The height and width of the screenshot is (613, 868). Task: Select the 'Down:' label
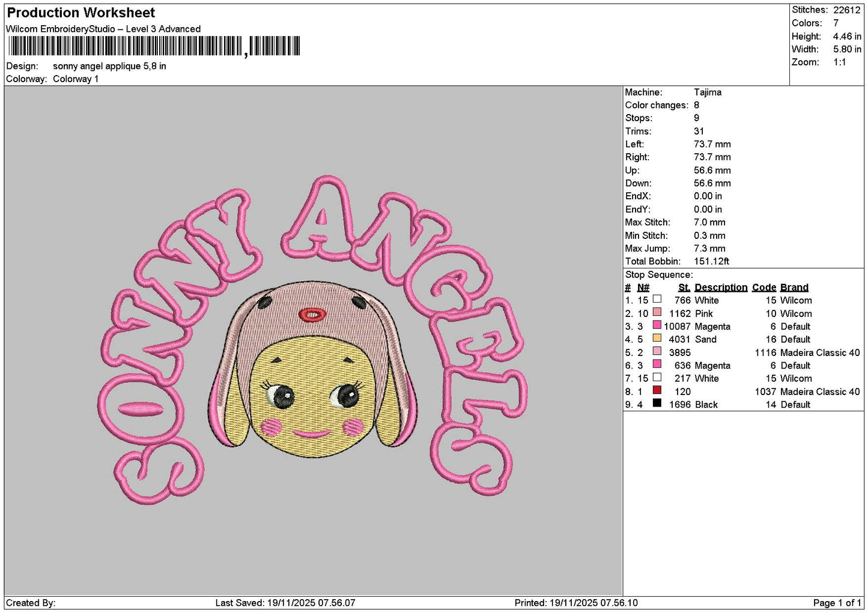[x=638, y=183]
